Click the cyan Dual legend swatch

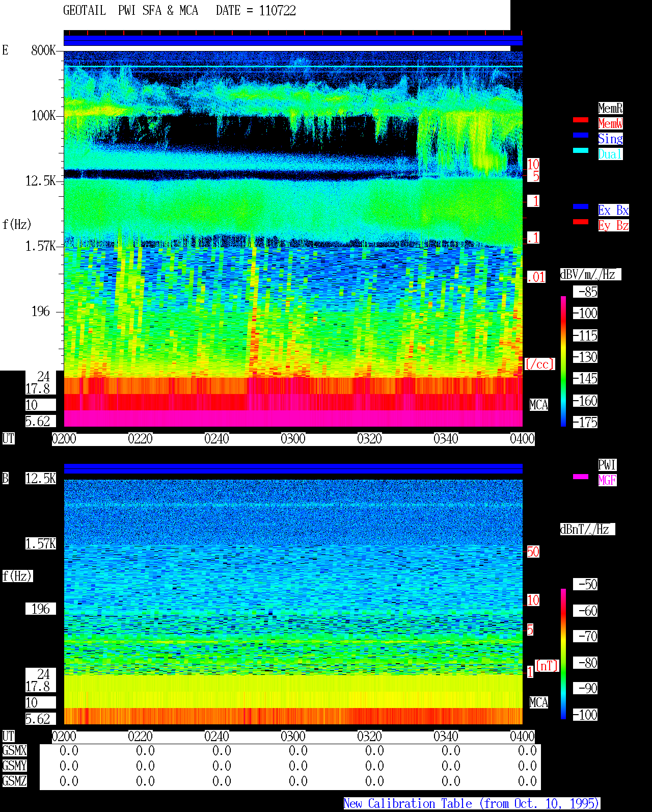(x=581, y=150)
